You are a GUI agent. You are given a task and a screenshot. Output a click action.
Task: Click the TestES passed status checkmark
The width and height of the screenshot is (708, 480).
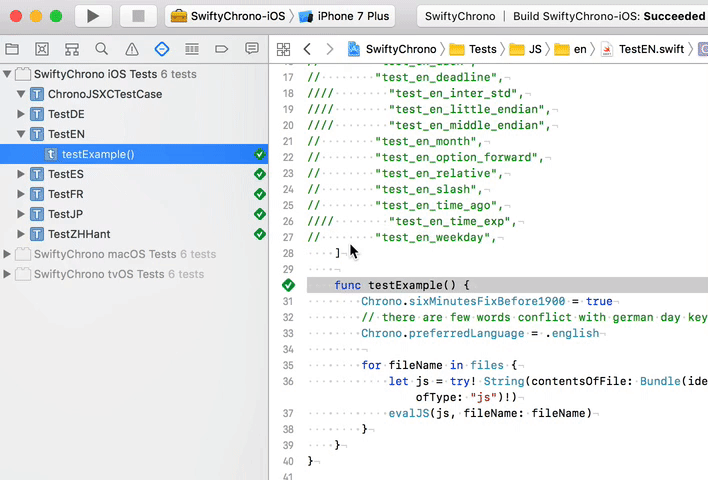pos(260,174)
